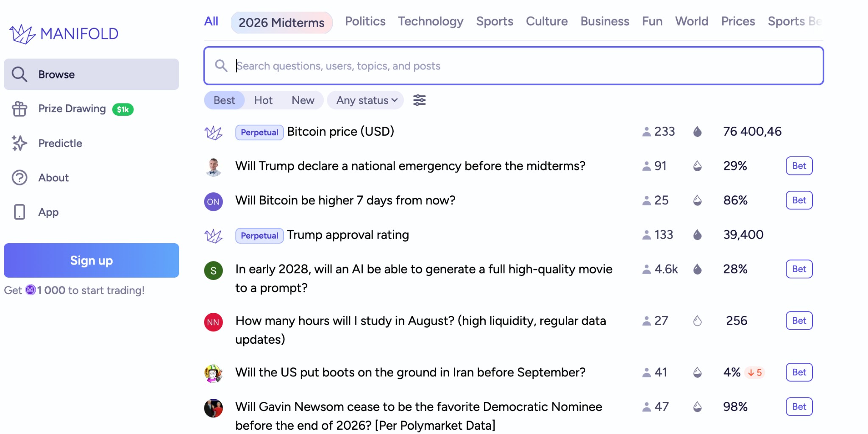This screenshot has width=868, height=434.
Task: Bet on Trump national emergency question
Action: [799, 166]
